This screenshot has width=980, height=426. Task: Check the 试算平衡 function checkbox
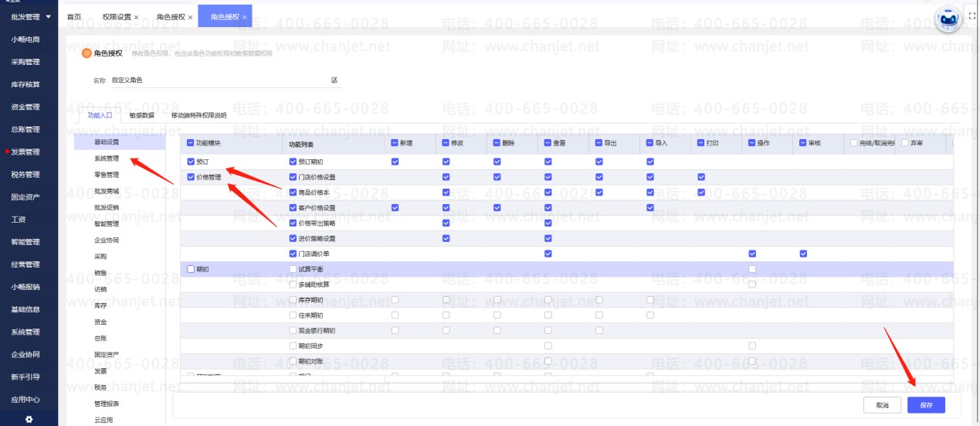[293, 269]
